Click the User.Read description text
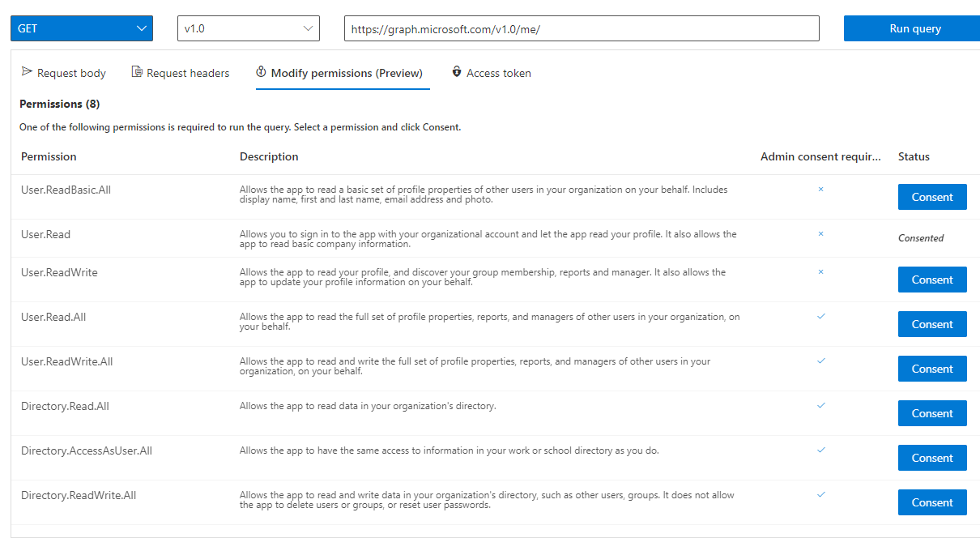Screen dimensions: 980x538 [488, 239]
